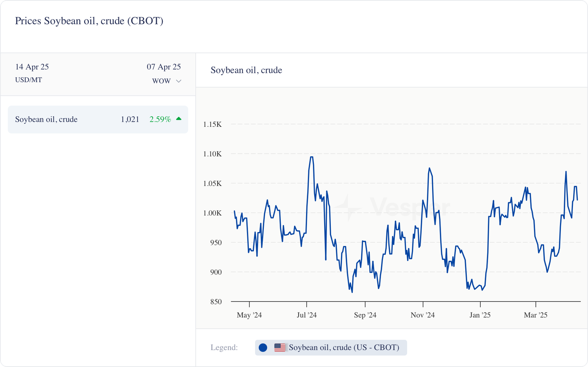Screen dimensions: 588x367
Task: Click the 1.10K y-axis gridline label
Action: click(x=212, y=154)
